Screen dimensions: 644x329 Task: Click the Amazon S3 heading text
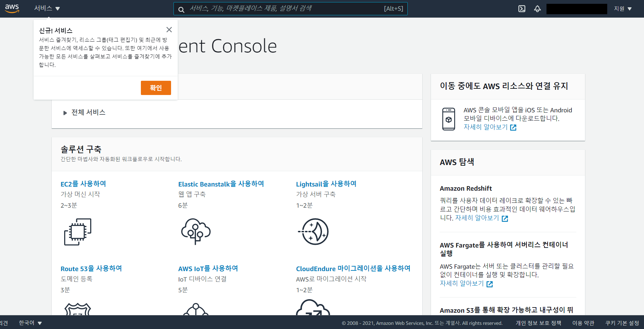click(506, 310)
